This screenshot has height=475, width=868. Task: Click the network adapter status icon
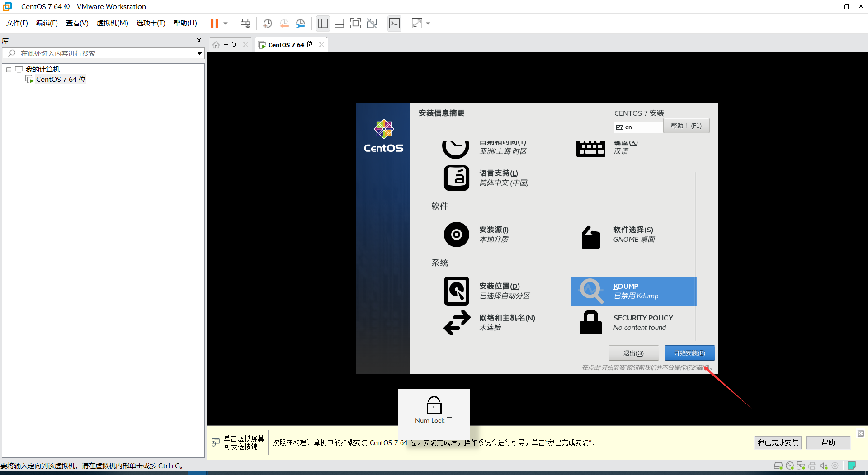(x=801, y=466)
